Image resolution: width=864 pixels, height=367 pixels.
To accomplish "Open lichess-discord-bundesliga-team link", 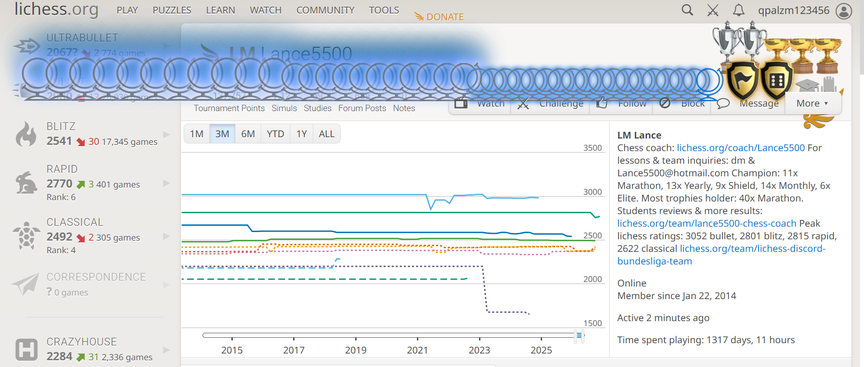I will (721, 255).
